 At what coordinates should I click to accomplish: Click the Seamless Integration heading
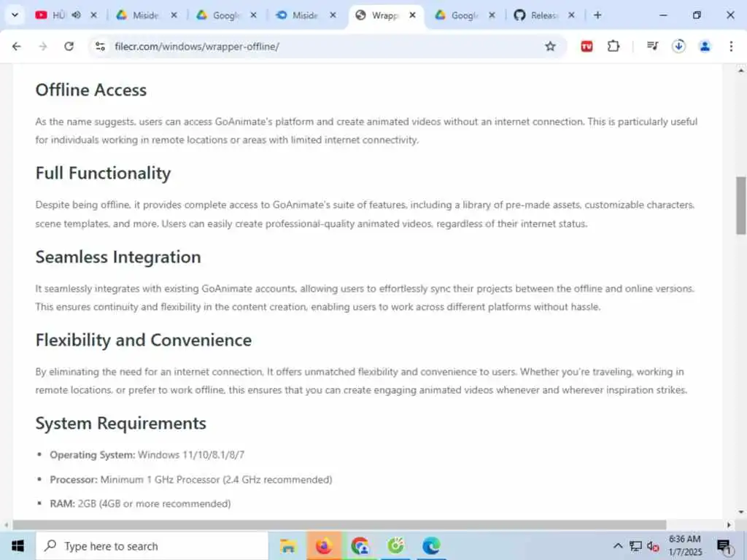(118, 257)
